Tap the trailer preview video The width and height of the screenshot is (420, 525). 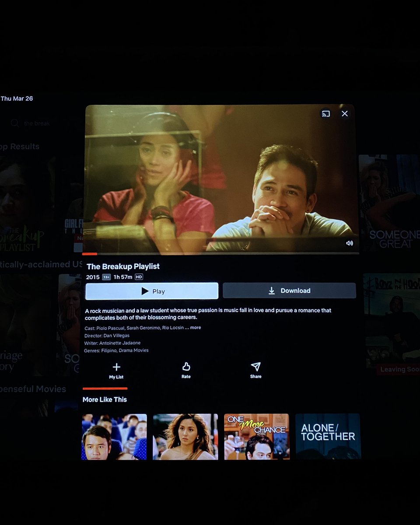click(x=222, y=178)
